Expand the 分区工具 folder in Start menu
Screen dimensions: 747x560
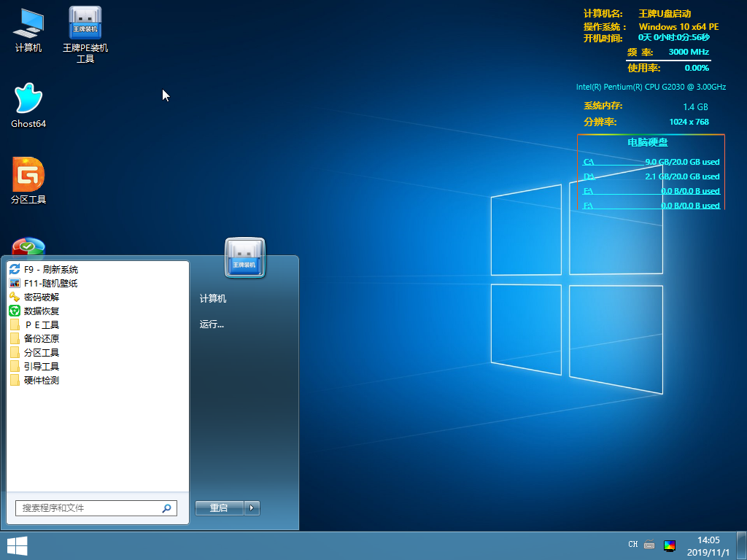tap(98, 352)
